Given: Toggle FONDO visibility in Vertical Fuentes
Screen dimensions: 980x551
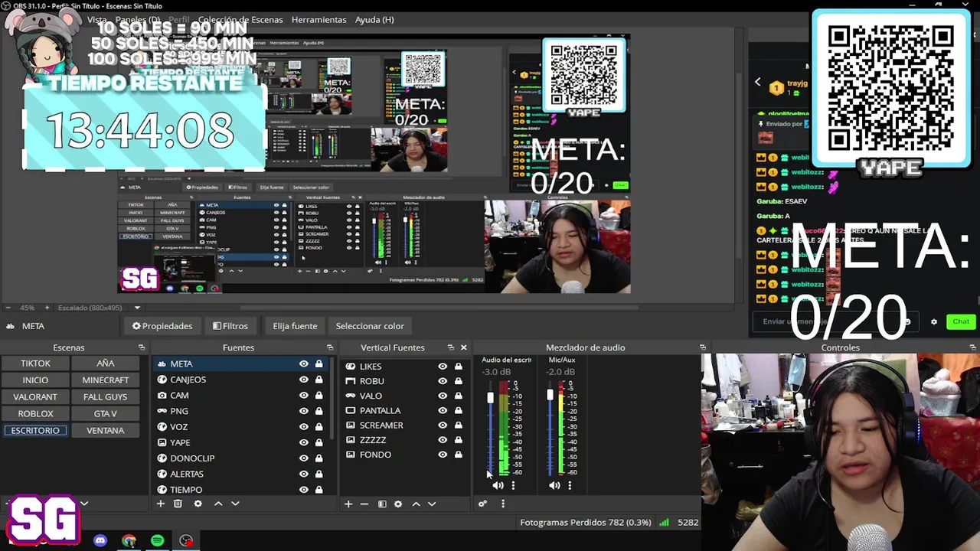Looking at the screenshot, I should (x=443, y=455).
